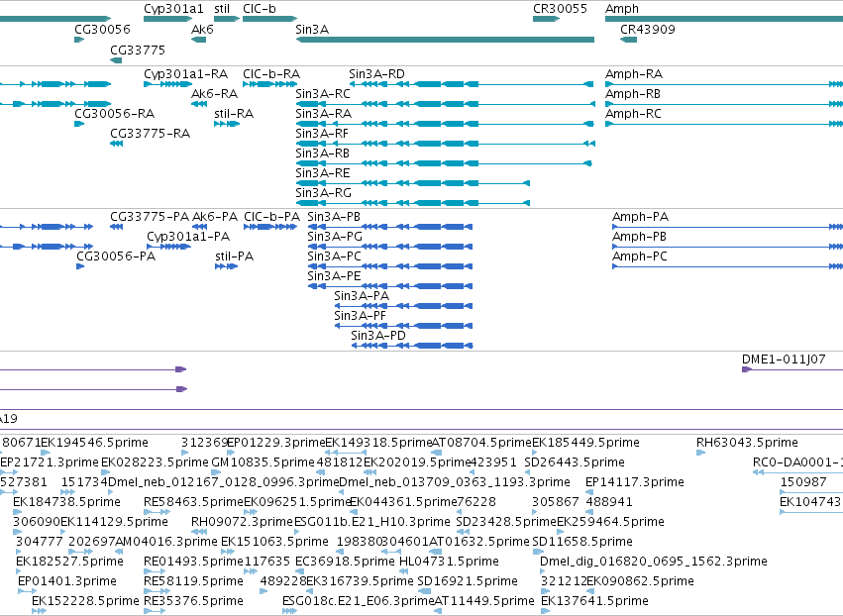Open protein stil-PA label
Screen dimensions: 843x616
coord(234,256)
